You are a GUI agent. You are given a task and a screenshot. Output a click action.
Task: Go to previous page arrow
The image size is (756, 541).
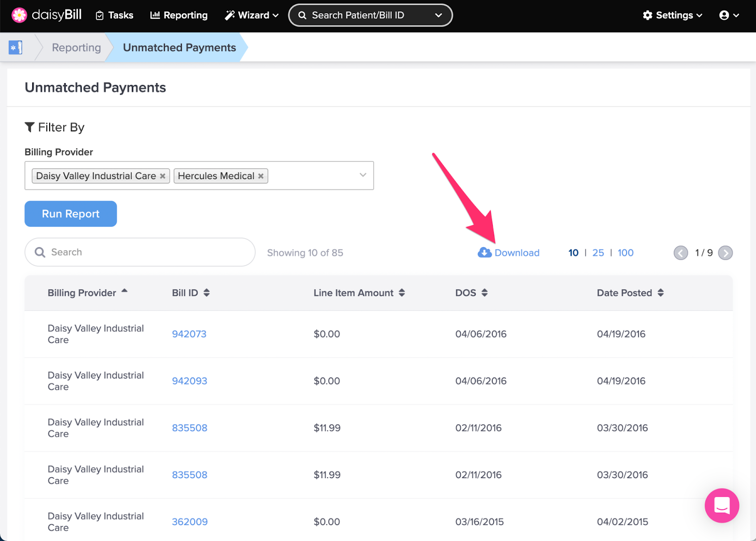(x=681, y=253)
